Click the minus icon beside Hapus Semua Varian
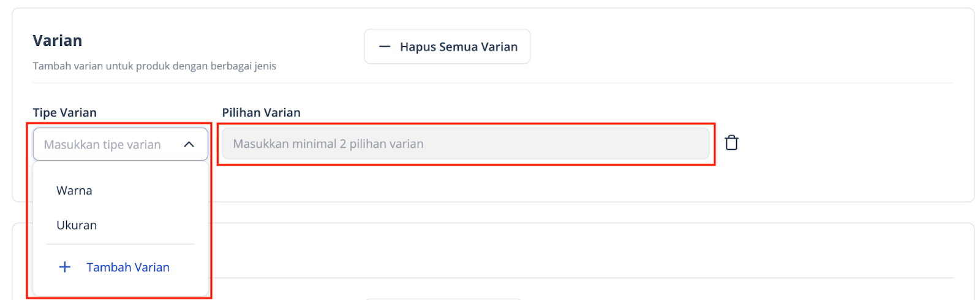This screenshot has height=300, width=980. tap(385, 47)
